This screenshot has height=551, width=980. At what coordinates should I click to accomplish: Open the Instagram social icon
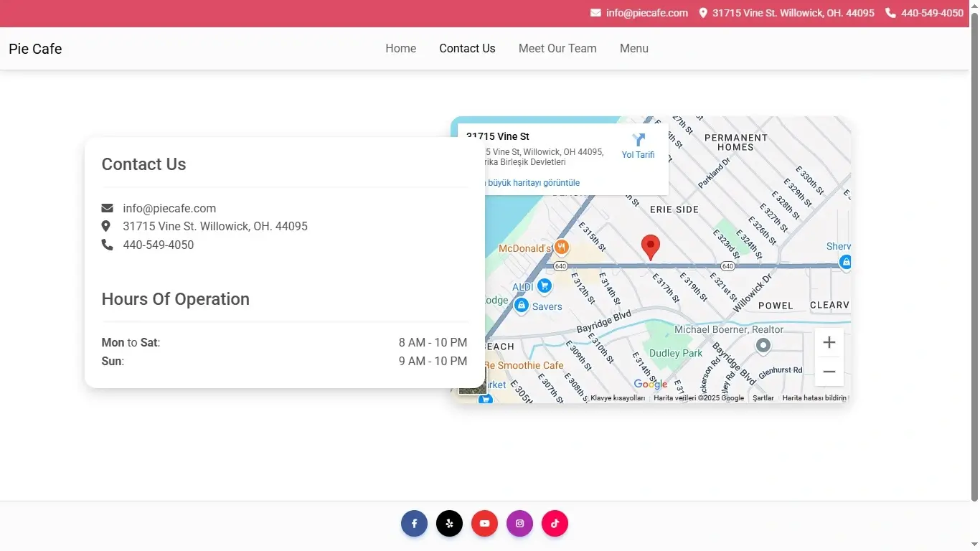[x=519, y=523]
